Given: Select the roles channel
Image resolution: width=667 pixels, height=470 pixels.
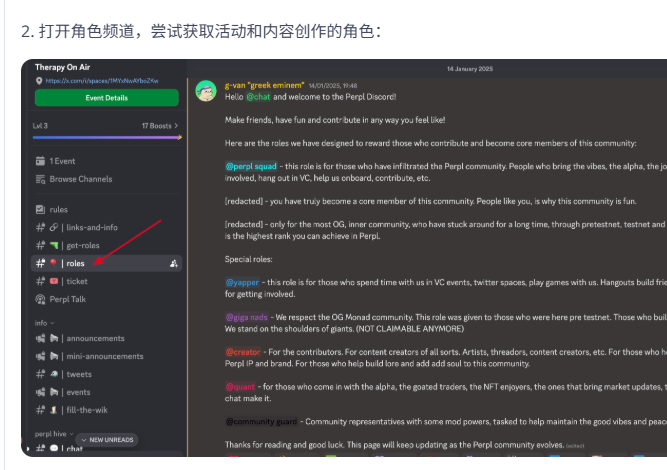Looking at the screenshot, I should [x=107, y=263].
